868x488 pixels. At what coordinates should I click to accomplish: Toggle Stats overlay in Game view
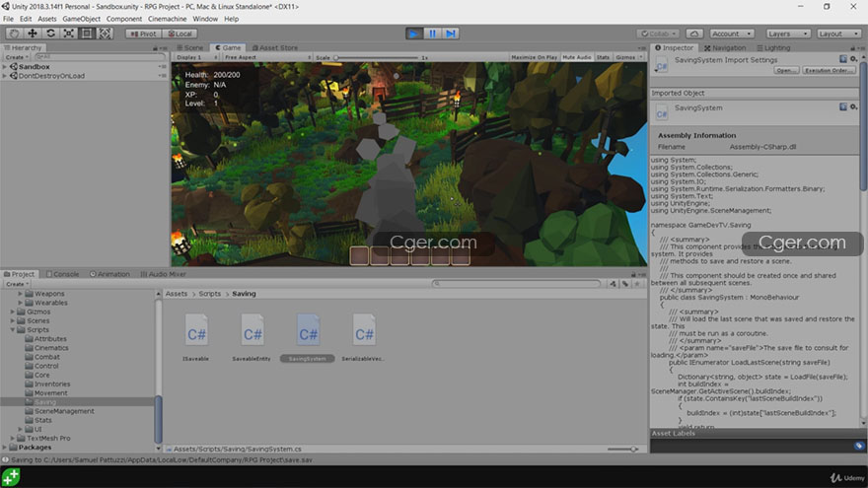[x=603, y=57]
